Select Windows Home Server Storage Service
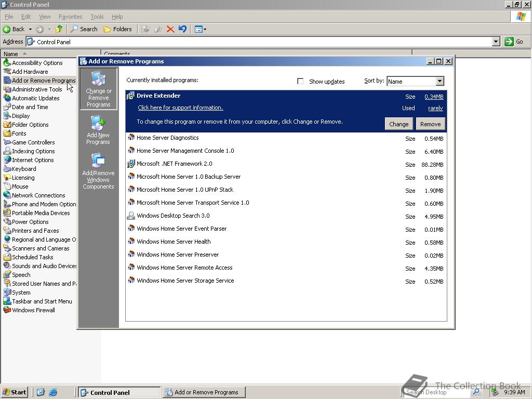The height and width of the screenshot is (399, 532). pos(286,281)
